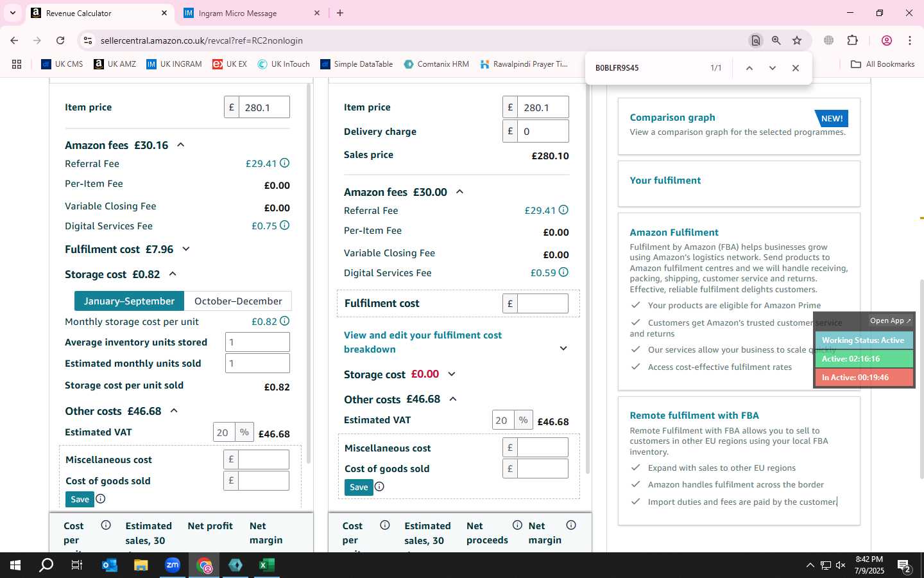Bookmark this page with the star icon
The height and width of the screenshot is (578, 924).
tap(797, 40)
